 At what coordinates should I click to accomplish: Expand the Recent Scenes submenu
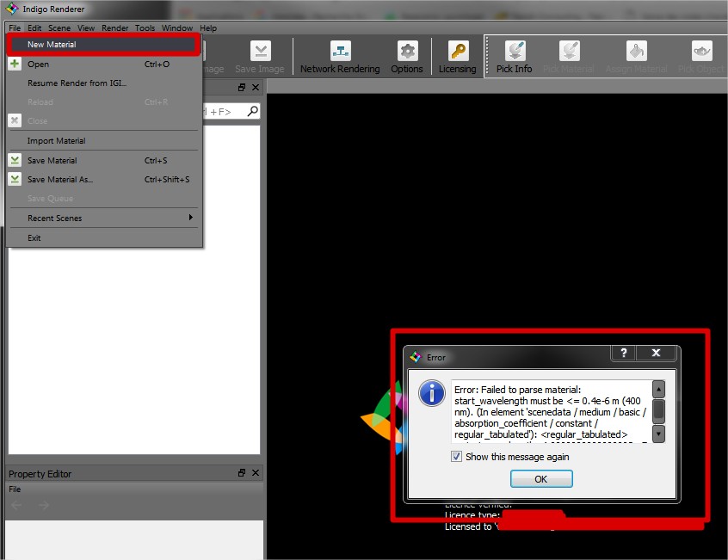[103, 218]
